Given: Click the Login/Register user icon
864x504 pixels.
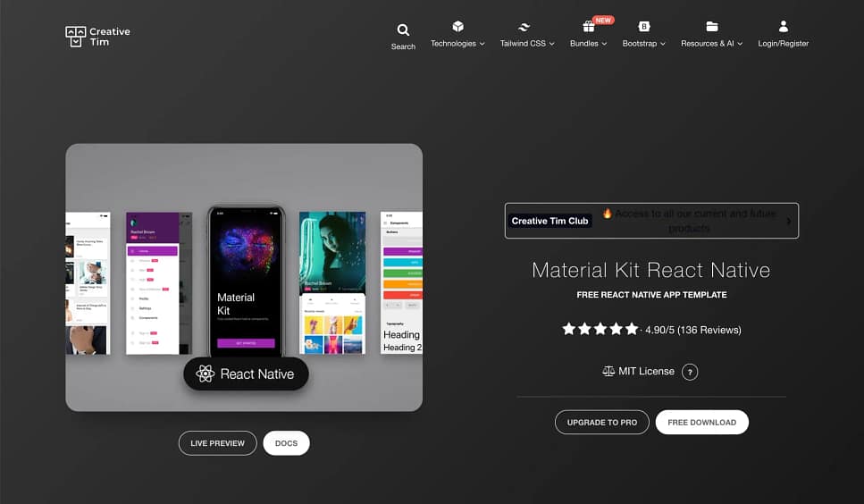Looking at the screenshot, I should point(783,27).
